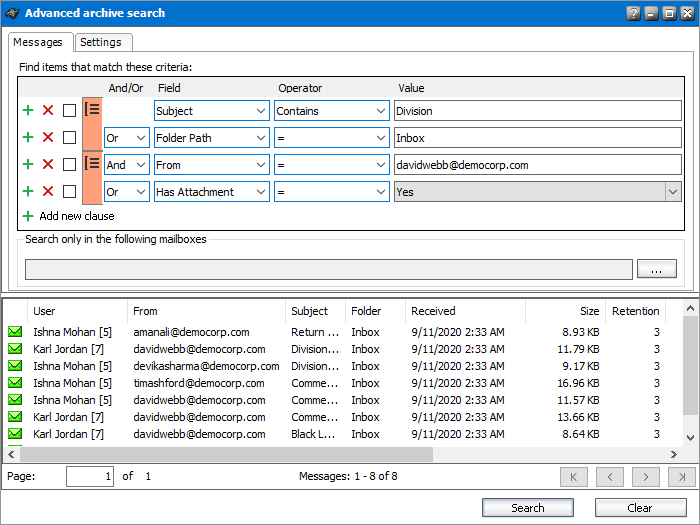Click the help question mark button
700x525 pixels.
click(x=633, y=14)
